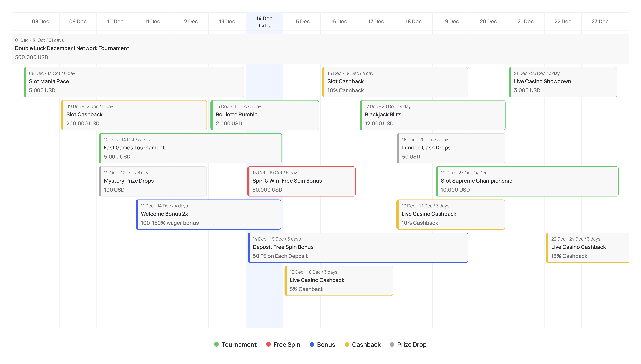Open the 19 Dec - 21 Dec Live Casino Cashback card
Image resolution: width=641 pixels, height=364 pixels.
pos(451,214)
